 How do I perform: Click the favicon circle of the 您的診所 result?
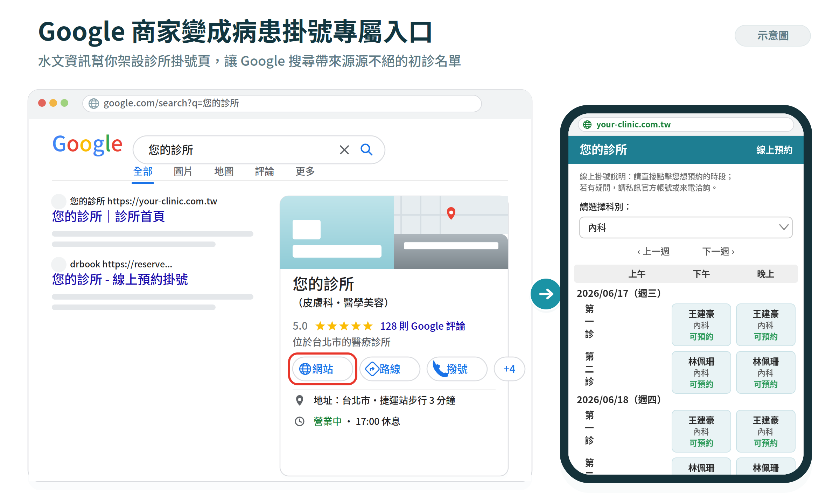(x=59, y=201)
